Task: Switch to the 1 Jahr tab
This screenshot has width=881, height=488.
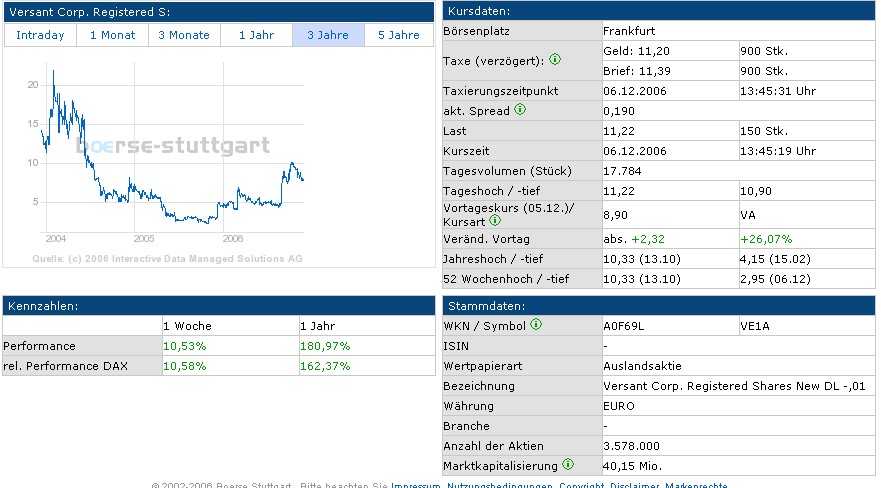Action: click(256, 35)
